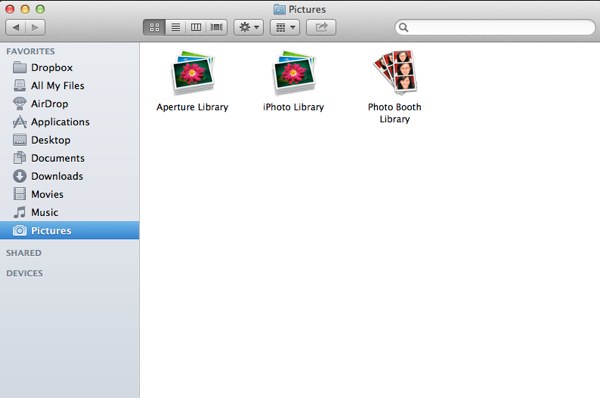Click the iPhoto Library name label
This screenshot has width=600, height=398.
[293, 107]
